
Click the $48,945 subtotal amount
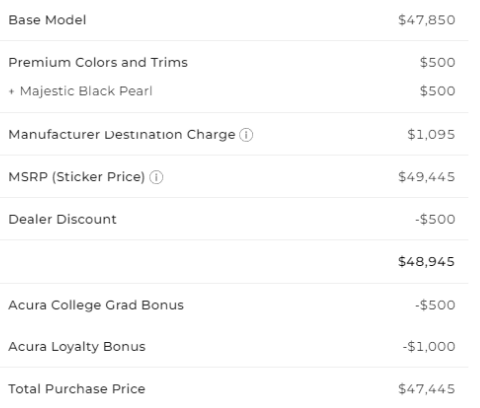tap(427, 262)
